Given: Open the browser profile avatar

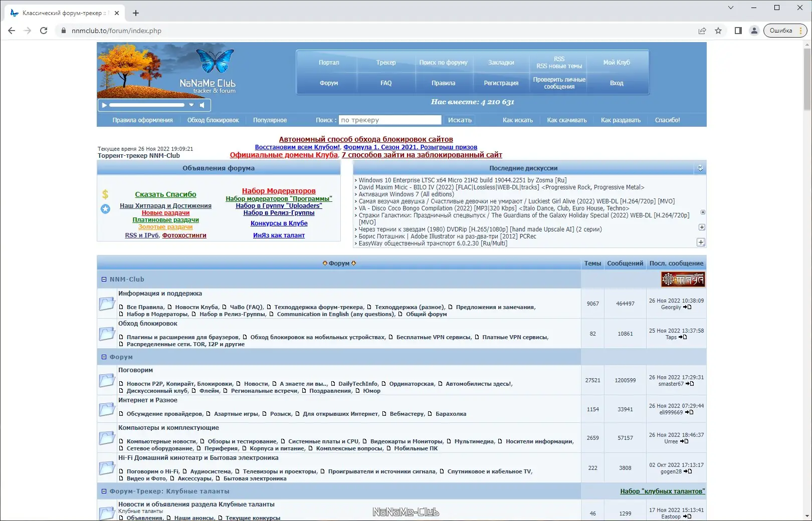Looking at the screenshot, I should 754,31.
